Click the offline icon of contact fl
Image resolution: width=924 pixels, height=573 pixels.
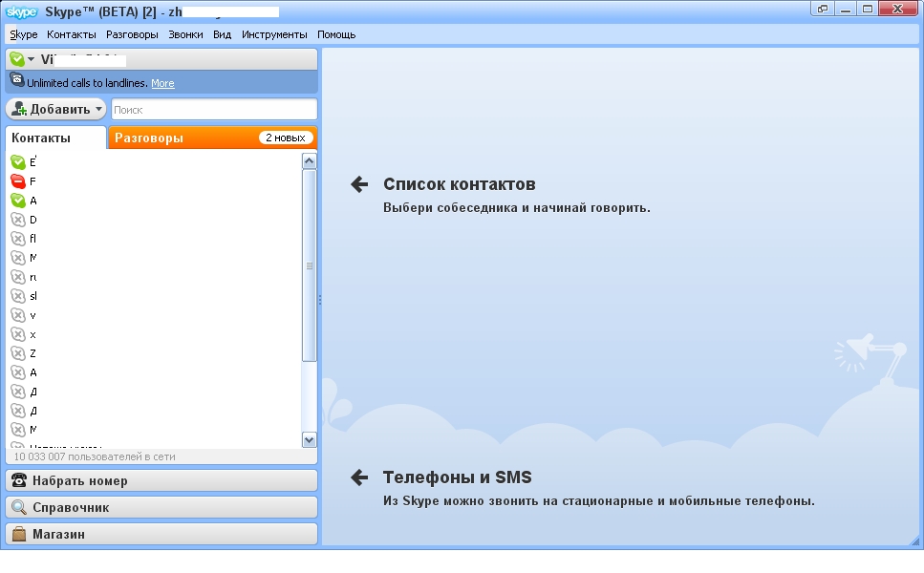click(x=18, y=239)
